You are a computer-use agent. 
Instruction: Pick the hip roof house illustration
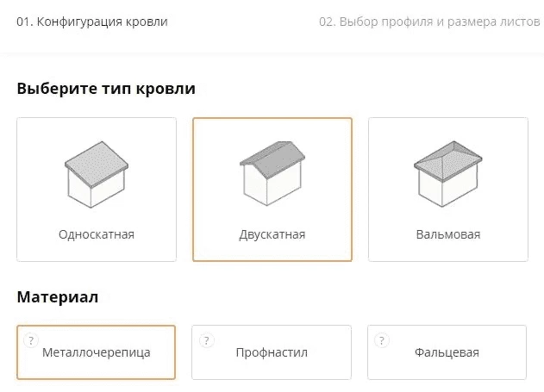point(448,174)
